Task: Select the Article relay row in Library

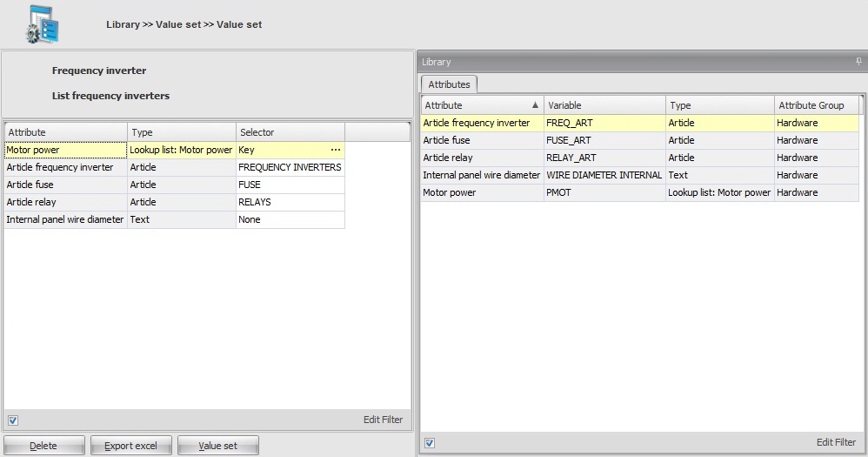Action: [x=482, y=158]
